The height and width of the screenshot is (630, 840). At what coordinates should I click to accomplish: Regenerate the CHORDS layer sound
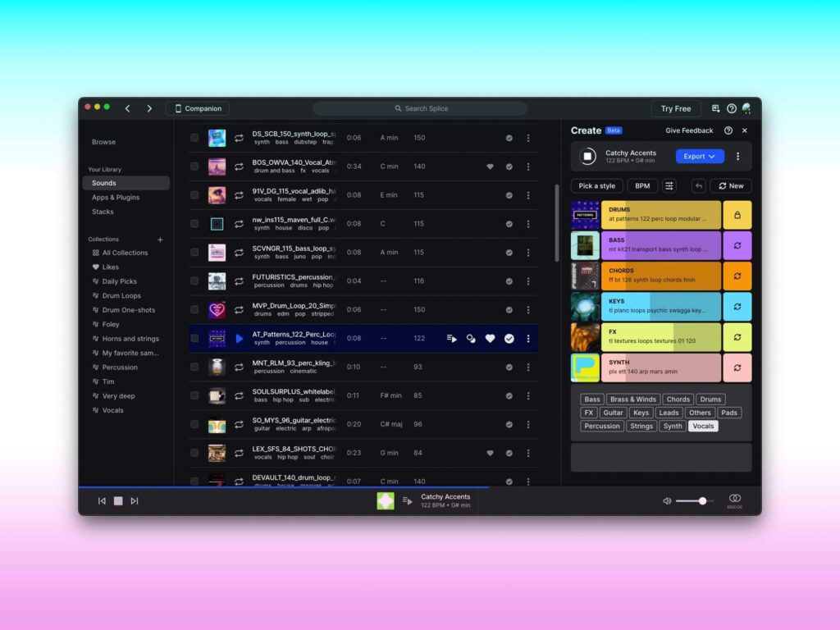(737, 276)
